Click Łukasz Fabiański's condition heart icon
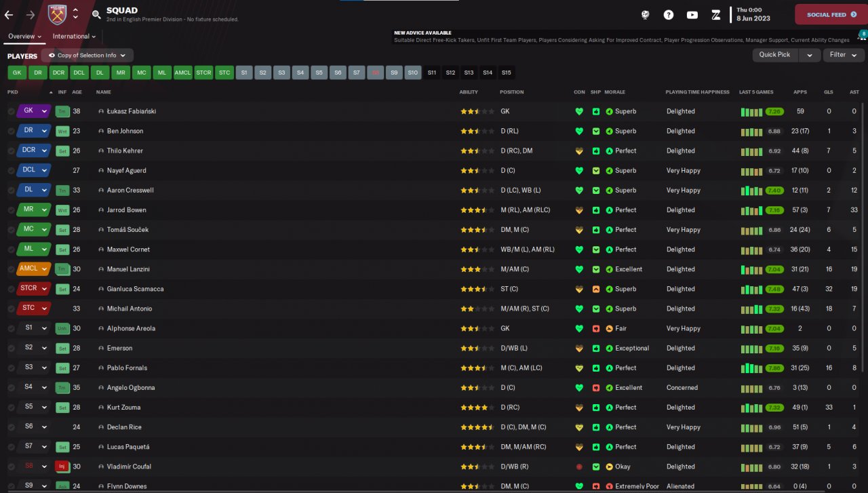Viewport: 868px width, 493px height. 578,111
